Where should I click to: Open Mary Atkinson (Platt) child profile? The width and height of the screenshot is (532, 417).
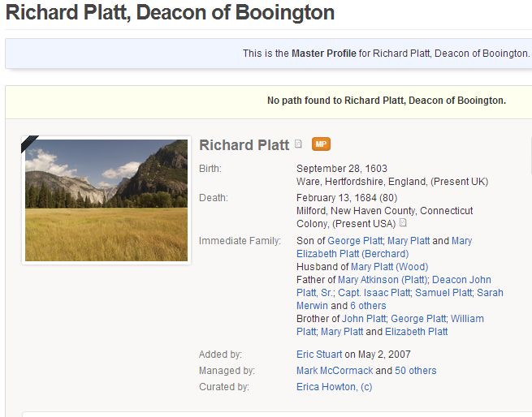(x=377, y=280)
